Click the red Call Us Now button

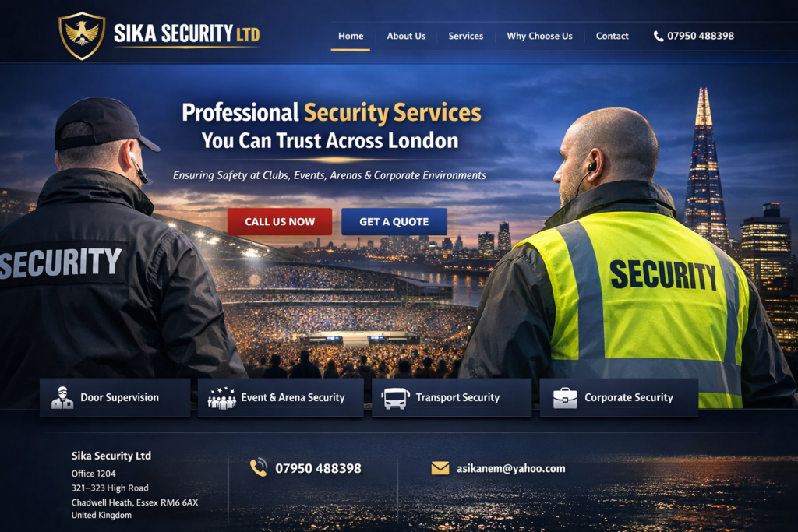280,222
